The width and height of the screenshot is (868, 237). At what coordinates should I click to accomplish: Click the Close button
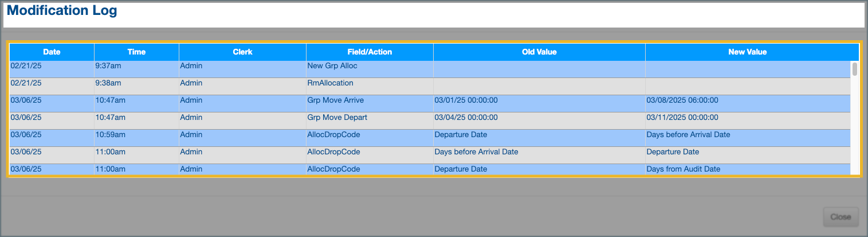pos(840,217)
